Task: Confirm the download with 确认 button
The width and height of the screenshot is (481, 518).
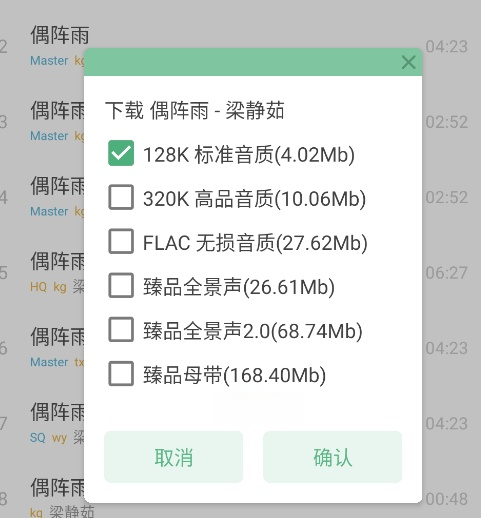Action: tap(332, 457)
